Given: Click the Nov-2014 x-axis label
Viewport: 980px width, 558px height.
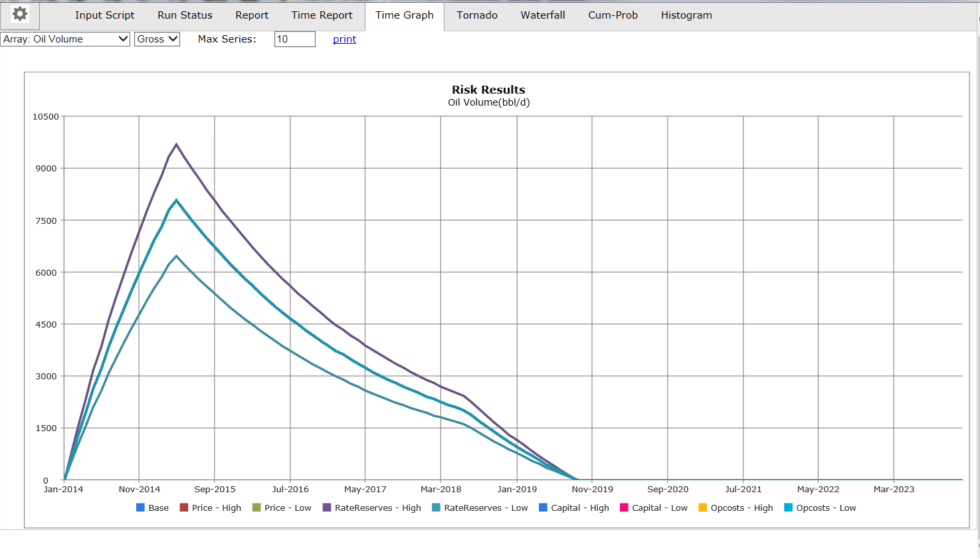Looking at the screenshot, I should pos(140,489).
